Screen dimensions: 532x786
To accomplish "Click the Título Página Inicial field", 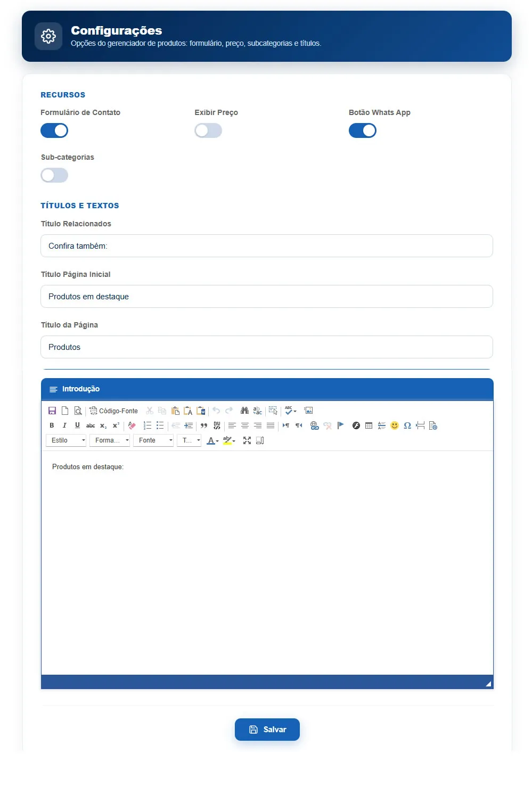I will point(267,297).
